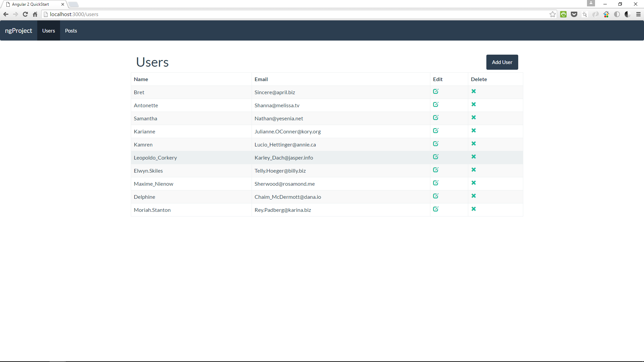This screenshot has height=362, width=644.
Task: Open the Users navigation tab
Action: [49, 31]
